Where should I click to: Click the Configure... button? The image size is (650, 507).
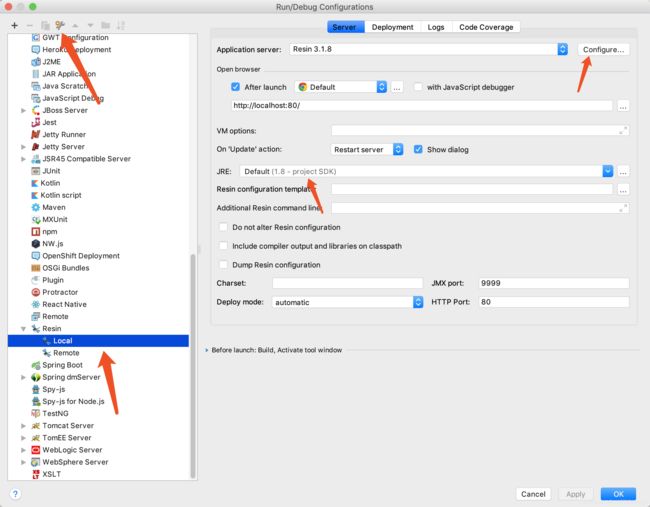604,49
